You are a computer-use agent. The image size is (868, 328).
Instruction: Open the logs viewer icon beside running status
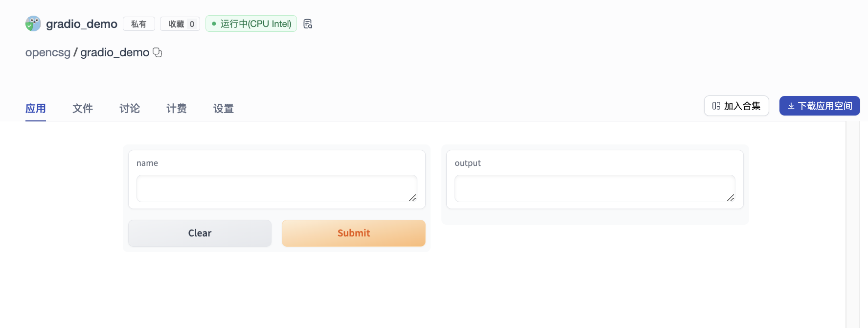(x=308, y=24)
